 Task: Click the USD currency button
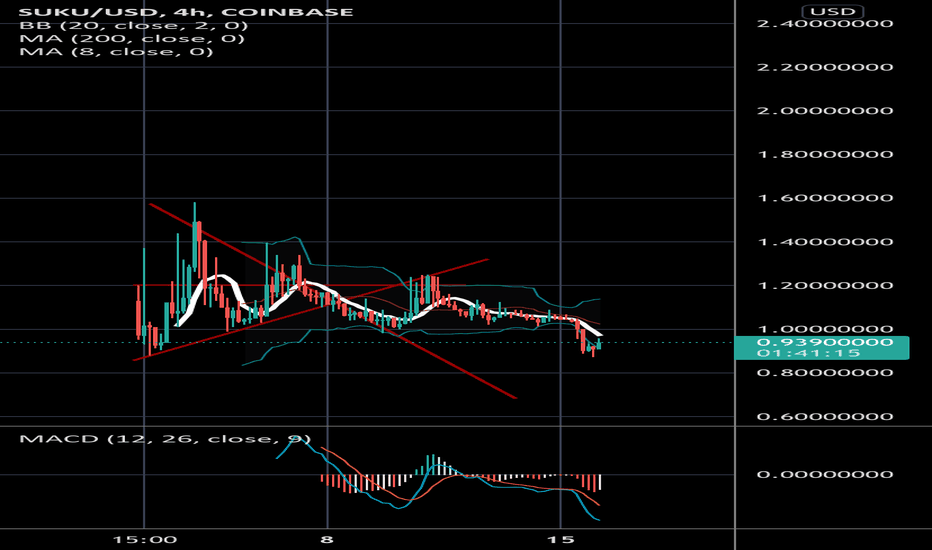click(833, 11)
